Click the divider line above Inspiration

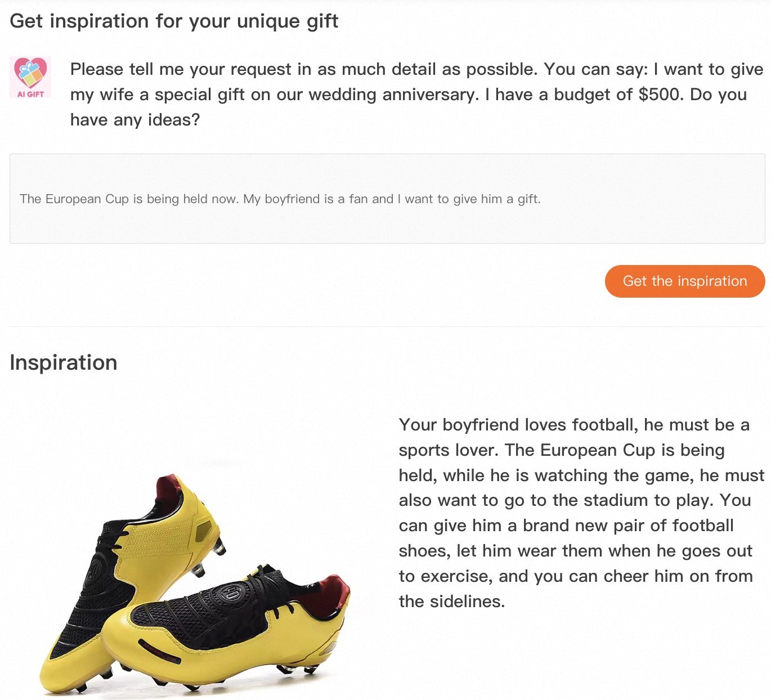click(387, 327)
